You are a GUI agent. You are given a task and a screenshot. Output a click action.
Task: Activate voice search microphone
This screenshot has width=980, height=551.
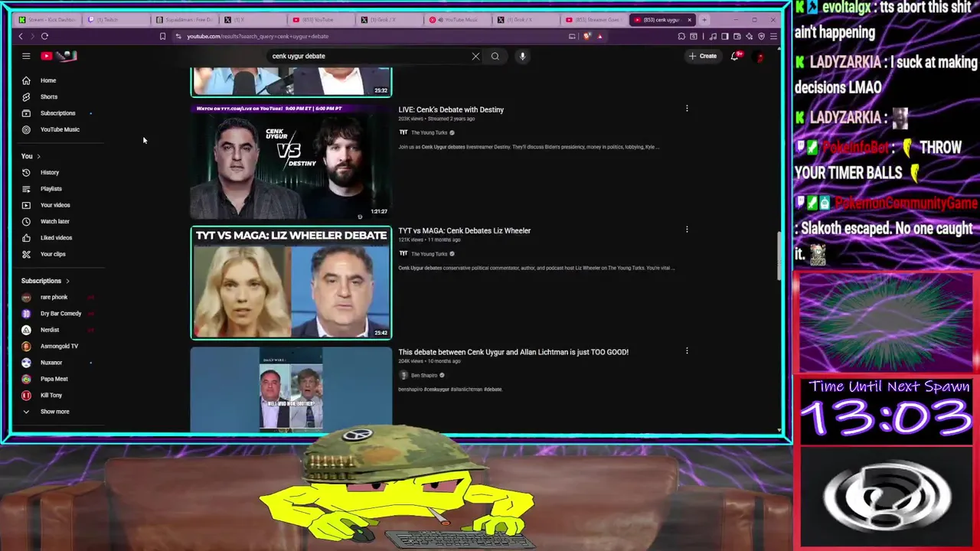pos(522,56)
